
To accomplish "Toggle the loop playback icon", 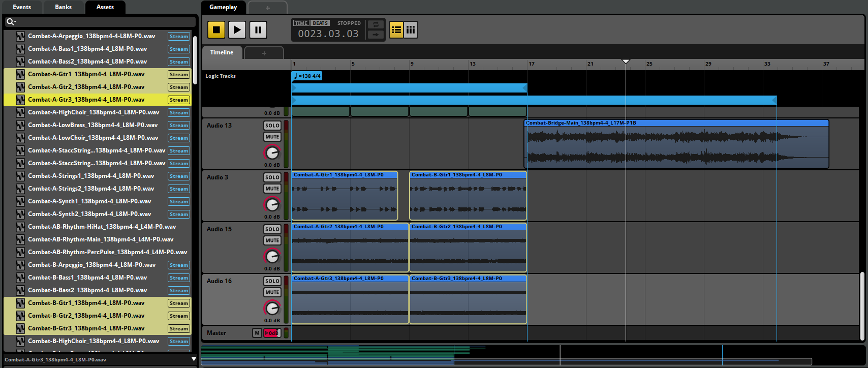I will click(x=376, y=24).
